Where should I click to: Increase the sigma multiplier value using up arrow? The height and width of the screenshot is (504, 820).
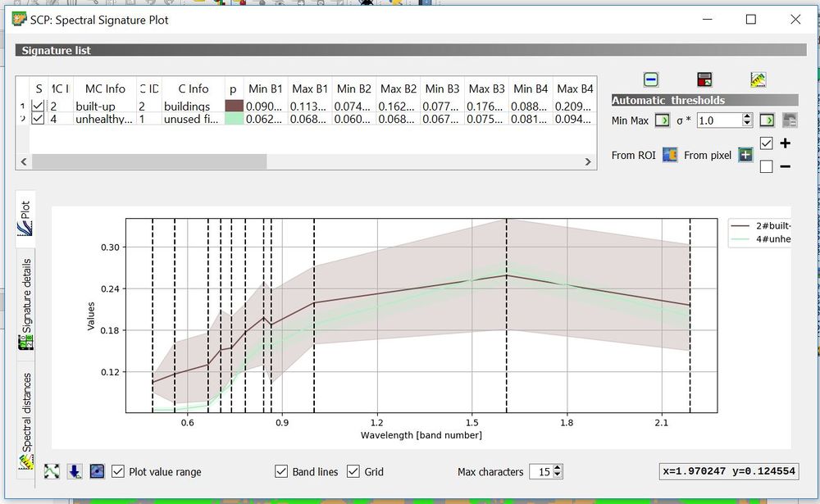tap(746, 116)
